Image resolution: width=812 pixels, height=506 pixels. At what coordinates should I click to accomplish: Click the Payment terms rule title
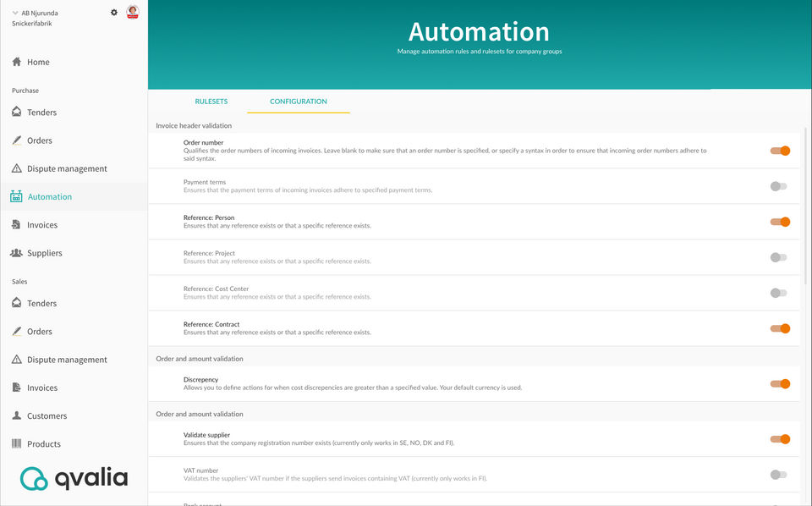coord(205,182)
